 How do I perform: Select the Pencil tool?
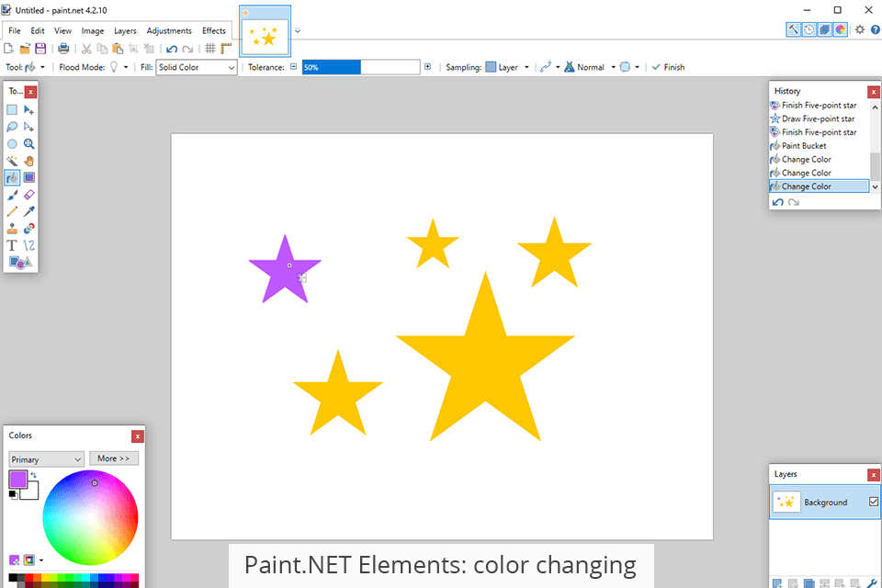click(12, 211)
